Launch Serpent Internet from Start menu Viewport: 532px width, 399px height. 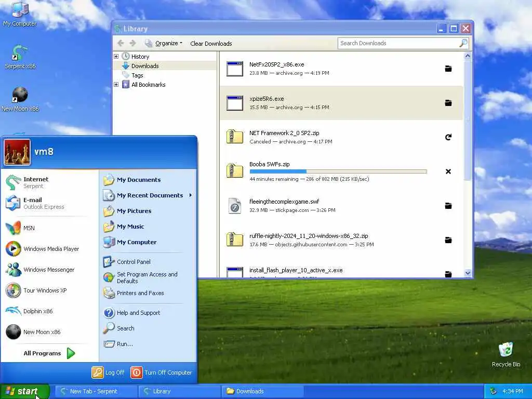[x=49, y=182]
